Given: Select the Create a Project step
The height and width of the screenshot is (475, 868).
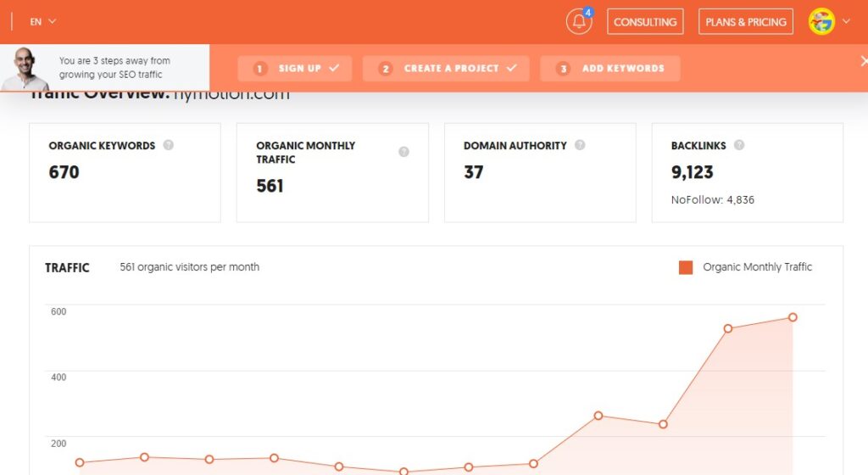Looking at the screenshot, I should [446, 68].
